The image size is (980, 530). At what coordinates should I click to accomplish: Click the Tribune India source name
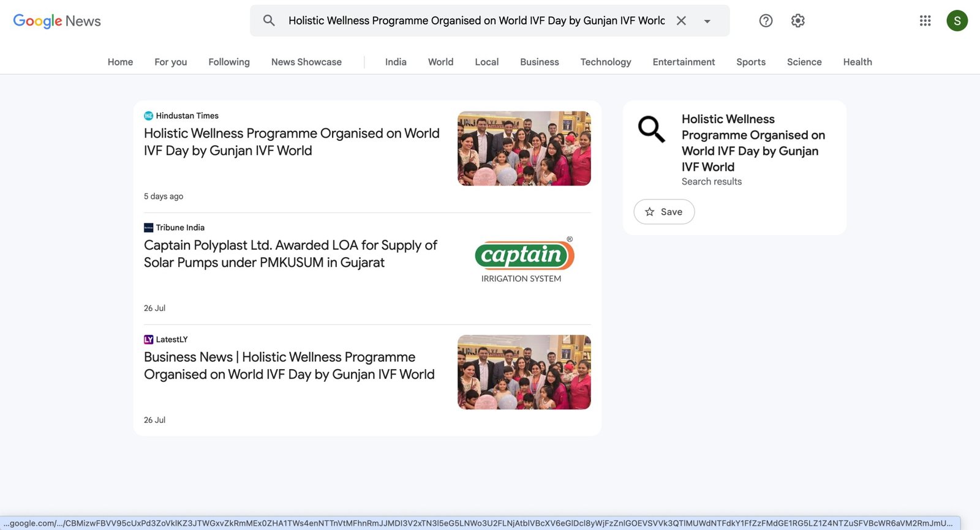click(180, 228)
